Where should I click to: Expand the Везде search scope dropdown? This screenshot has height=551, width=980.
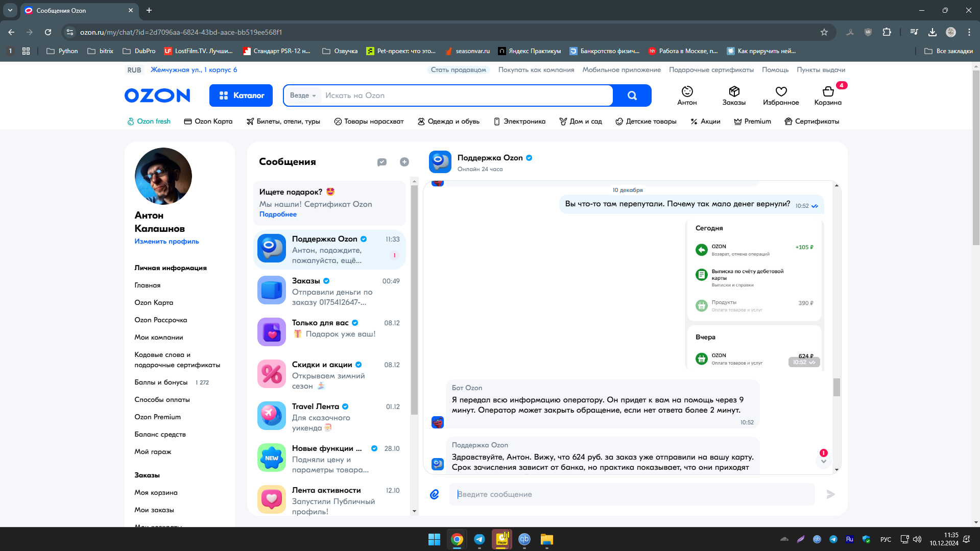point(303,95)
